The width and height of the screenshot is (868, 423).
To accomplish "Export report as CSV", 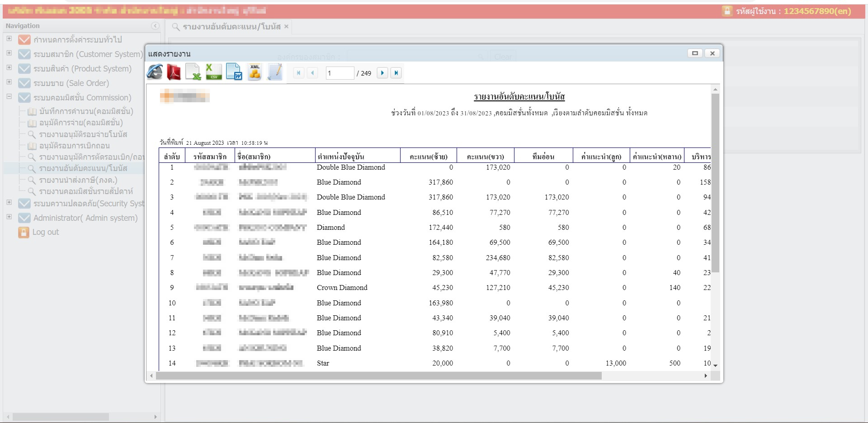I will (213, 72).
